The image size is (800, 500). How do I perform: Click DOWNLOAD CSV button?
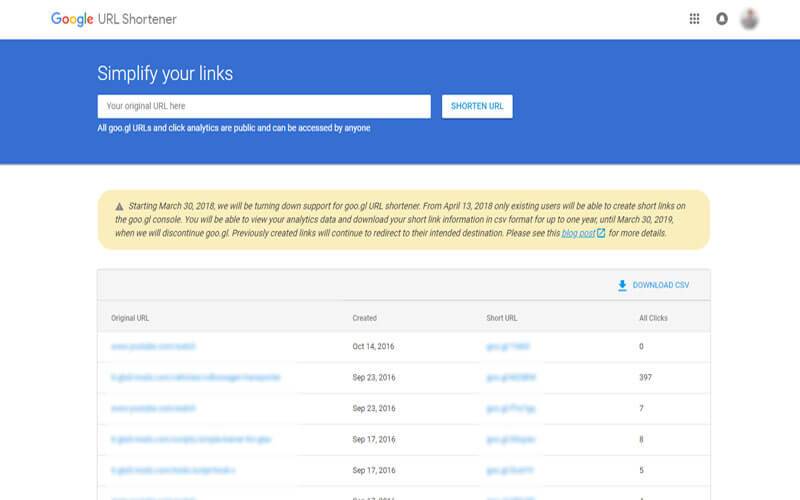click(x=653, y=285)
